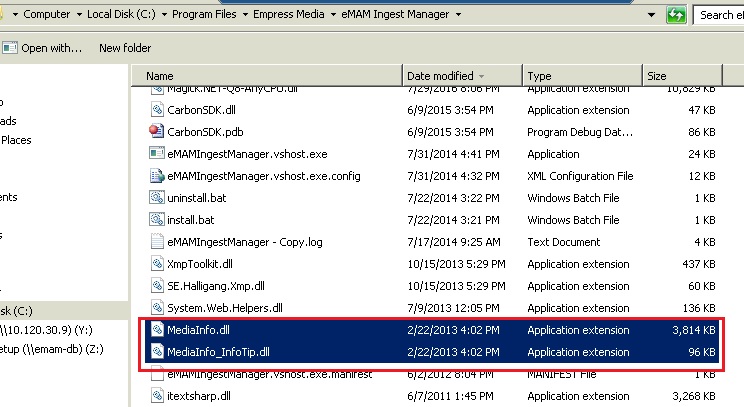Open the dropdown arrow after eMAM Ingest Manager
This screenshot has width=744, height=407.
click(458, 15)
